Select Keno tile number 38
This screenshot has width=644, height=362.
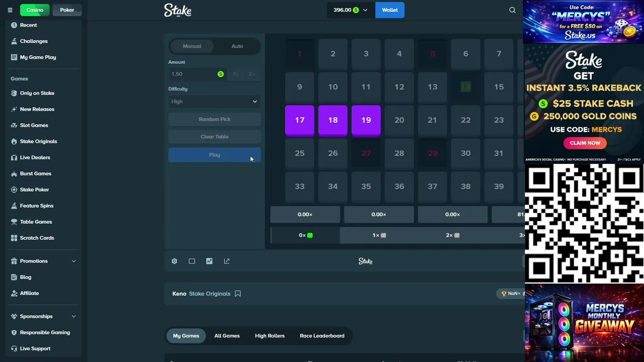pos(466,187)
